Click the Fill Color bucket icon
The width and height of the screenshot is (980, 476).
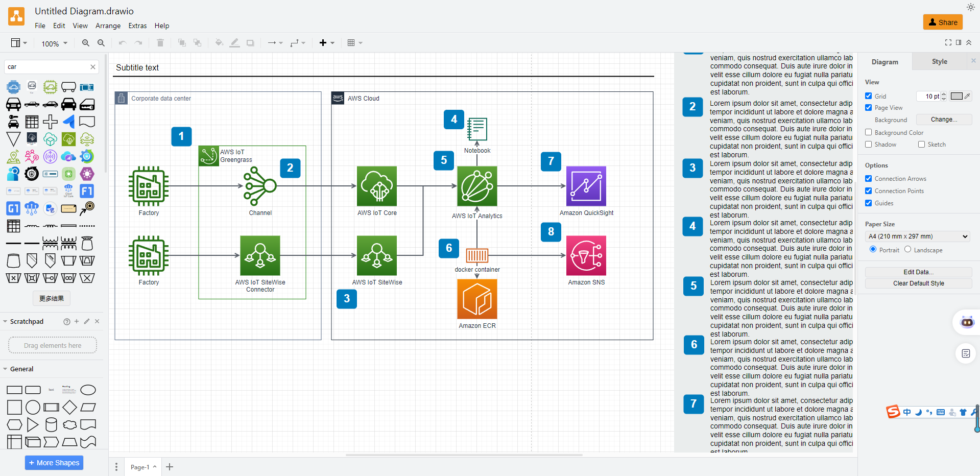tap(219, 43)
